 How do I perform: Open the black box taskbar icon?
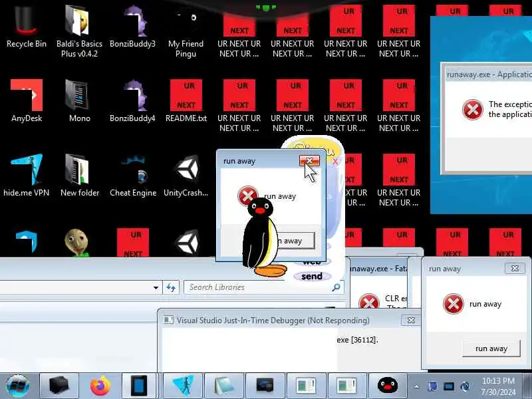click(59, 386)
